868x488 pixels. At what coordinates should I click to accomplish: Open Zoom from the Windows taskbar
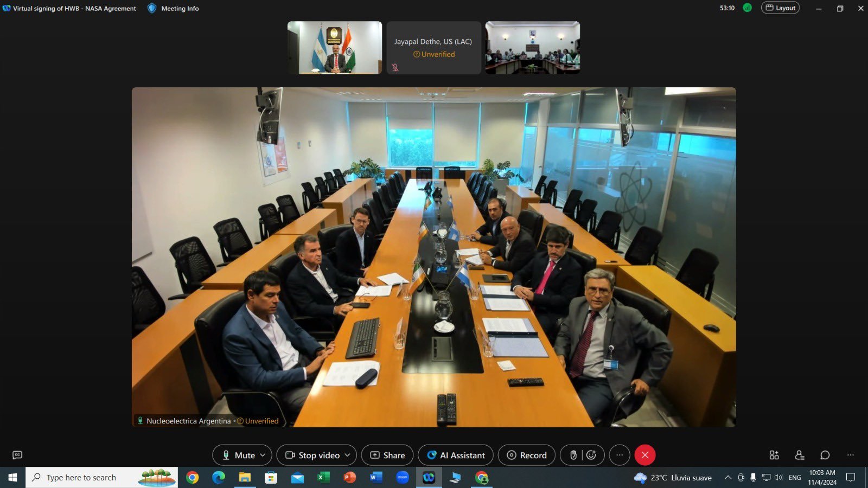(x=402, y=478)
